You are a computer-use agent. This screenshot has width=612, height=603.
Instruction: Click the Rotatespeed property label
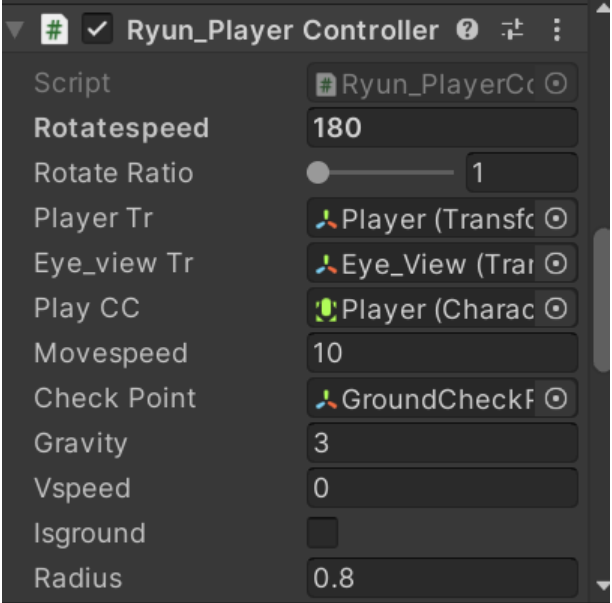121,128
